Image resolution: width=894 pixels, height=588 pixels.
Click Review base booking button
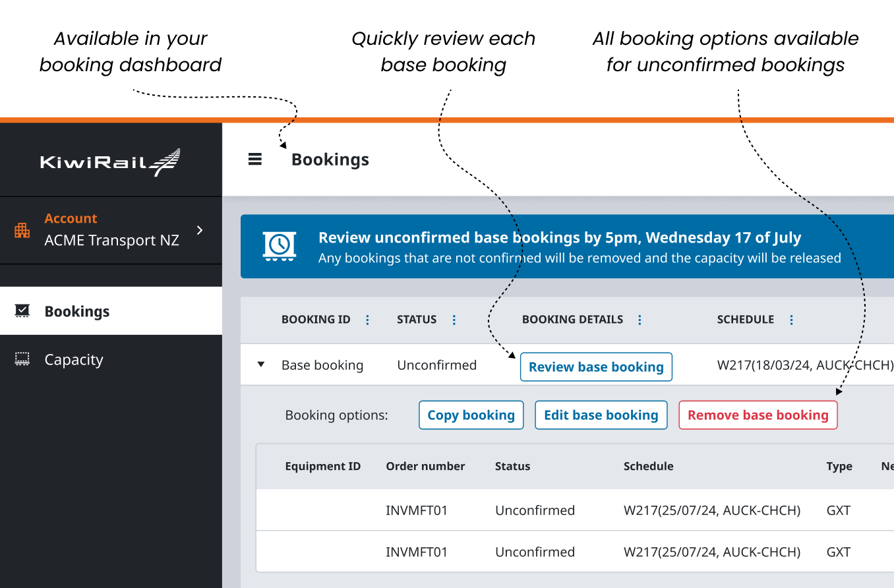(596, 367)
